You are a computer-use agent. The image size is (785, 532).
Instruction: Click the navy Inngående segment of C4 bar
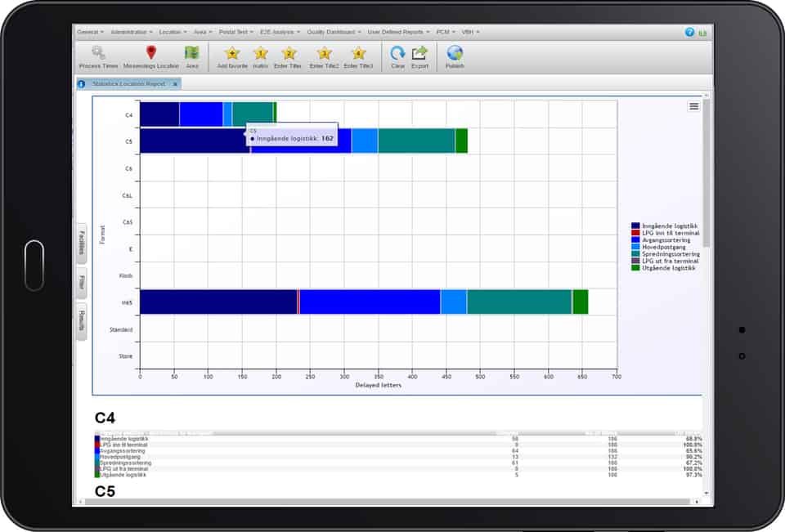click(159, 114)
